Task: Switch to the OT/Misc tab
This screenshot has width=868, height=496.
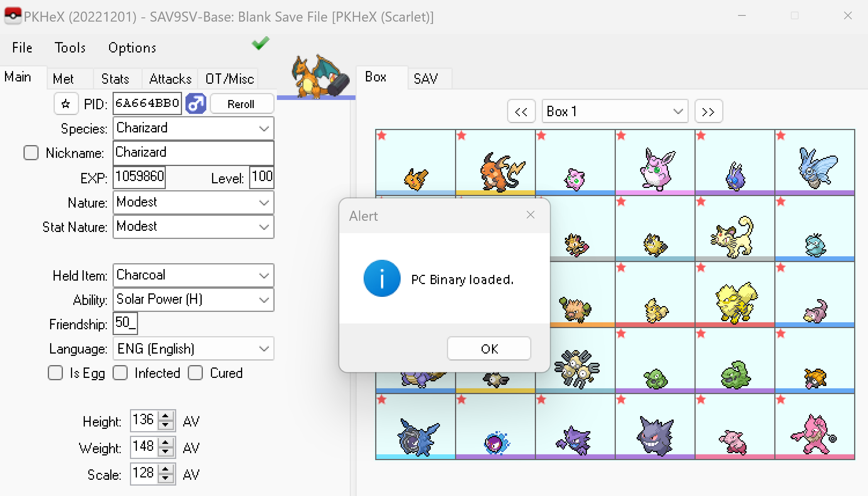Action: tap(231, 78)
